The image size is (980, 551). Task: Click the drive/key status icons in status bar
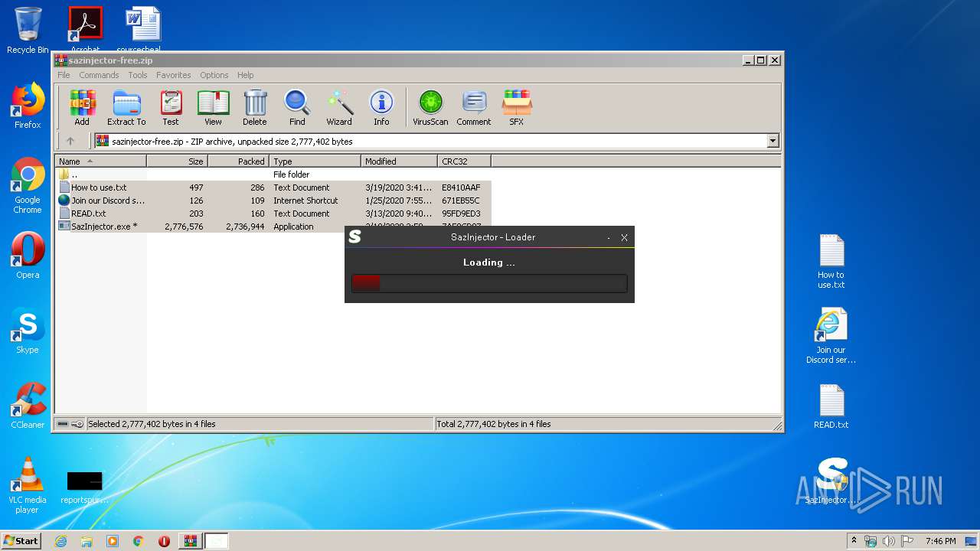(x=70, y=424)
